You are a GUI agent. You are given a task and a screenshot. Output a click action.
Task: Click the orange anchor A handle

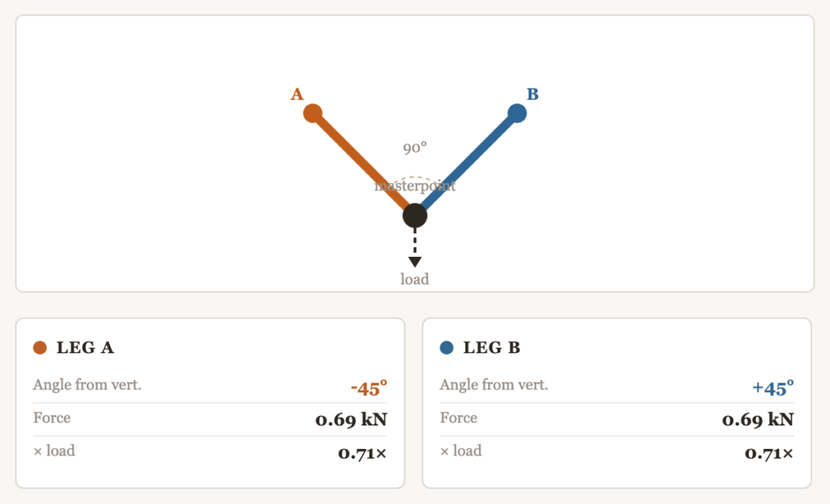click(313, 113)
